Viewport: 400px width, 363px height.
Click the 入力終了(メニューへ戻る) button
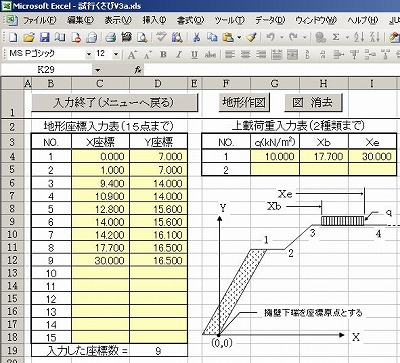point(114,102)
